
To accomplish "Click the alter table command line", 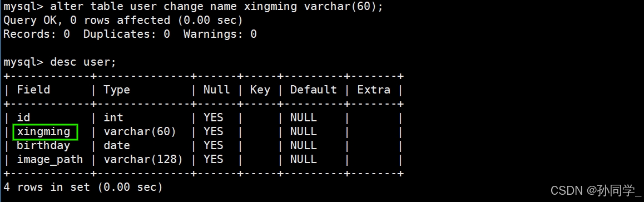I will click(x=193, y=7).
